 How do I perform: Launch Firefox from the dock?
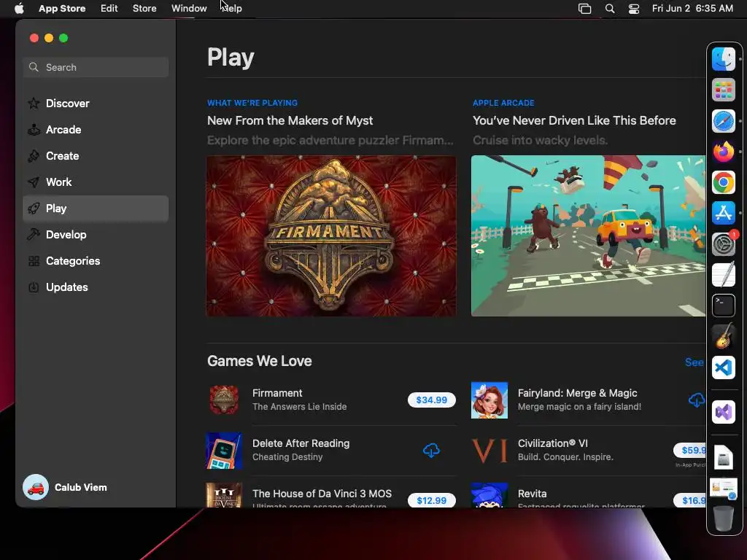[x=723, y=152]
